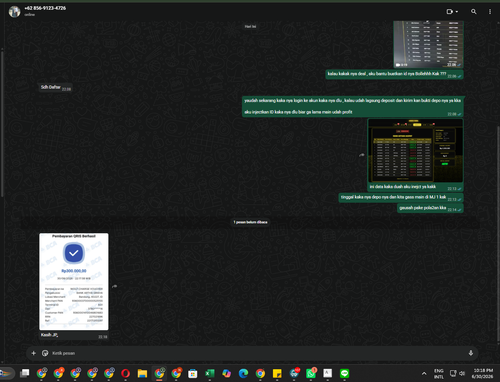
Task: Open Excel from the taskbar
Action: 210,373
